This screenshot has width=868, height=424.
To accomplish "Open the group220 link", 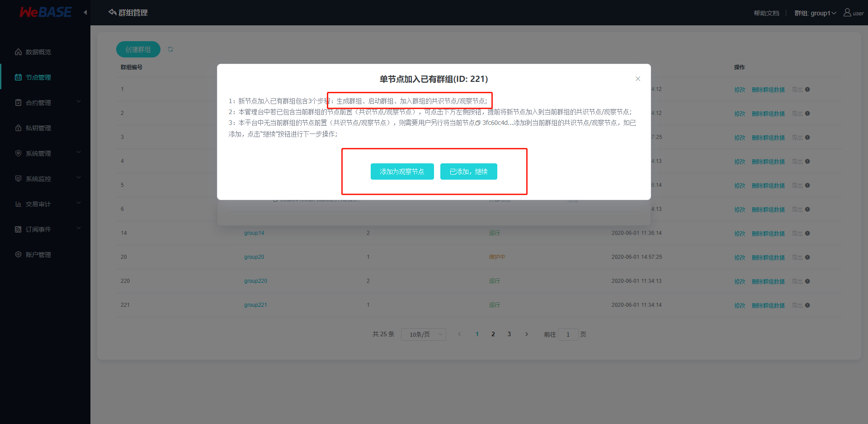I will click(255, 281).
